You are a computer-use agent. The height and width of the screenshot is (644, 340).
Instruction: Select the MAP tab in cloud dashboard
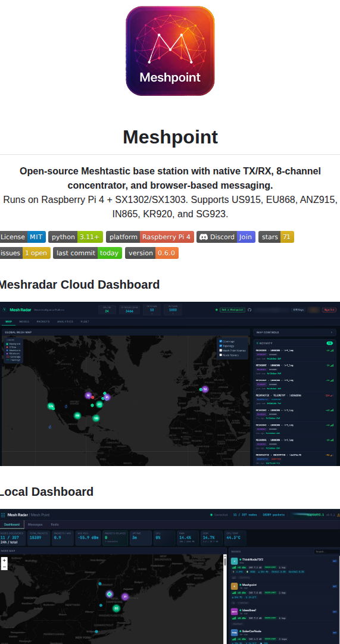pos(8,321)
